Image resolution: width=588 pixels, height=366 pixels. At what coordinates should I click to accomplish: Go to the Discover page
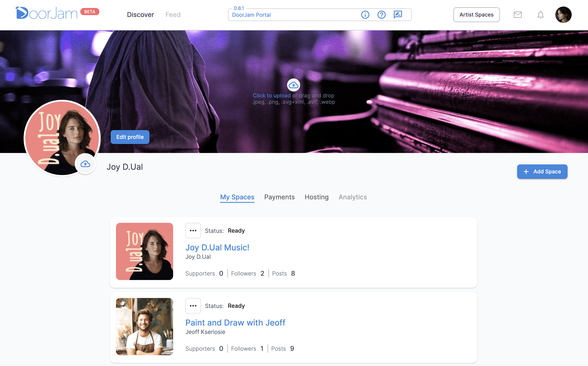click(x=140, y=15)
